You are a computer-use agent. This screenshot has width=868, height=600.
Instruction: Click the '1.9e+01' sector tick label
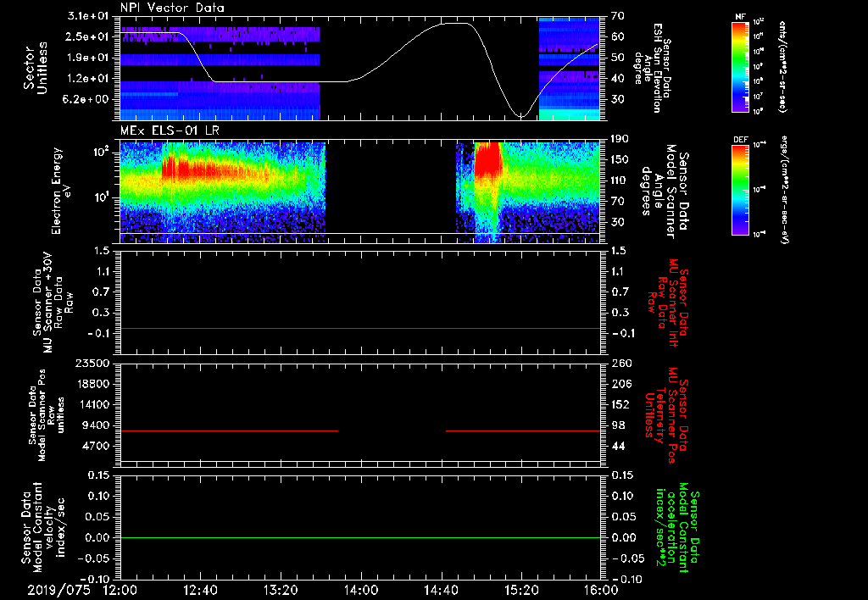pos(88,58)
